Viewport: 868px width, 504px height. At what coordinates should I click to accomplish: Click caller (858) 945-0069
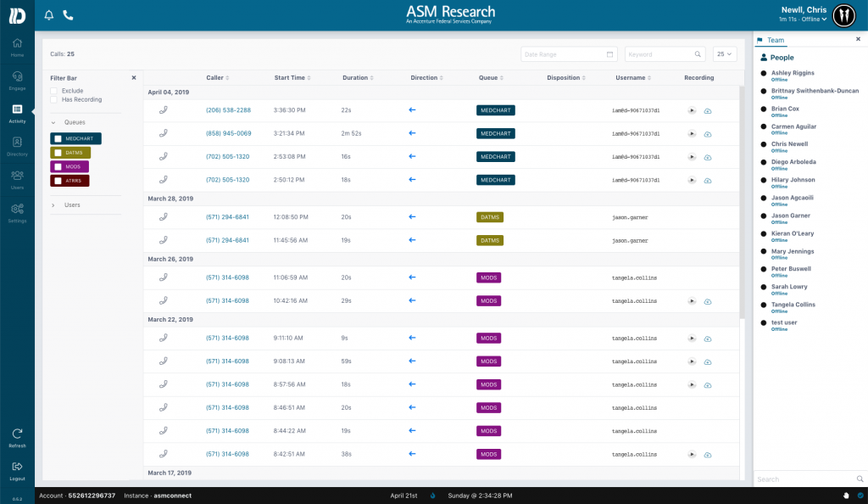click(229, 133)
